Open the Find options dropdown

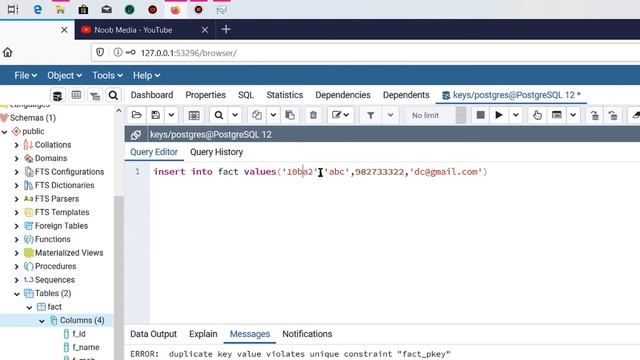tap(235, 115)
